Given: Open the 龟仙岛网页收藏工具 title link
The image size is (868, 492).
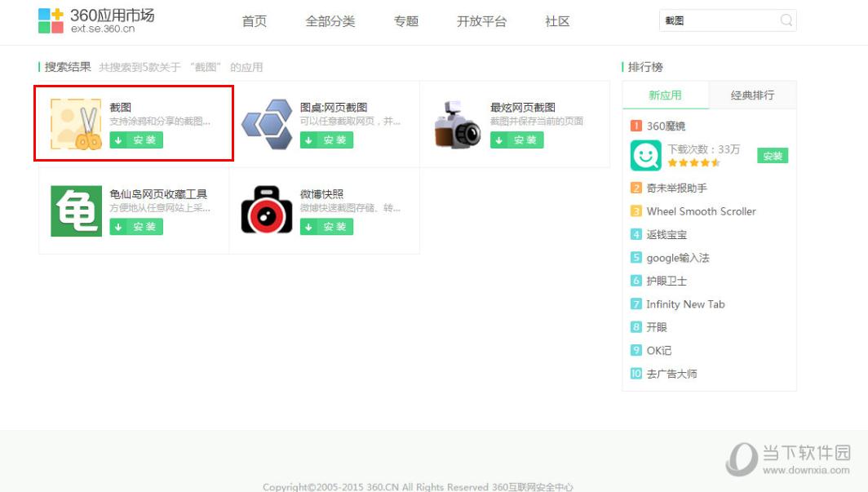Looking at the screenshot, I should coord(158,194).
